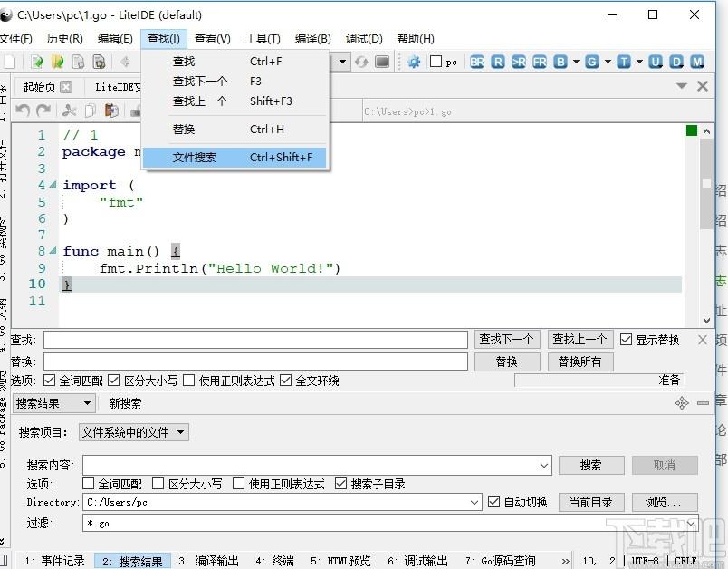Click the T test toolbar icon

(x=624, y=62)
